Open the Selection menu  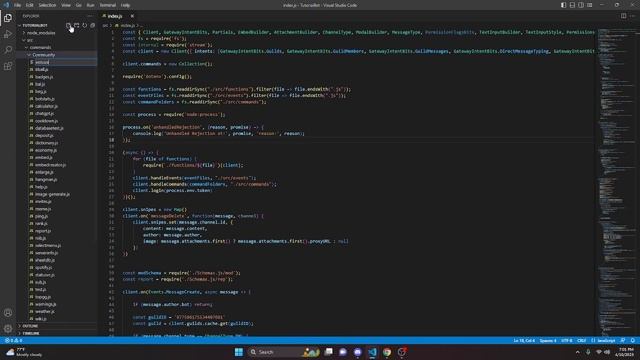[x=47, y=5]
